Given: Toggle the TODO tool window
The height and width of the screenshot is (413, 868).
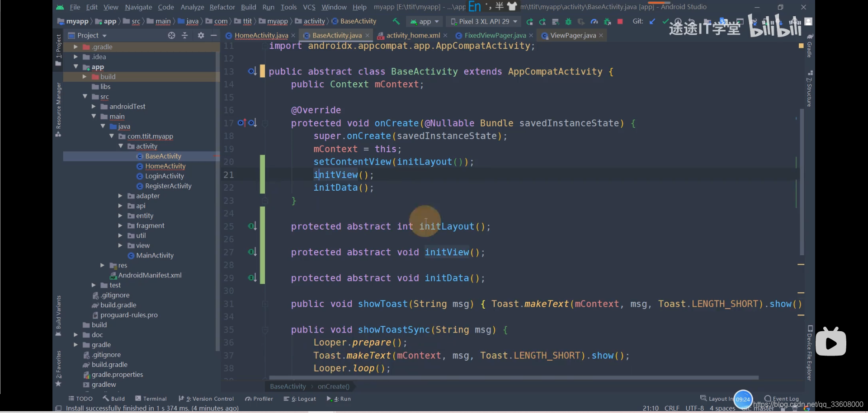Looking at the screenshot, I should [80, 399].
